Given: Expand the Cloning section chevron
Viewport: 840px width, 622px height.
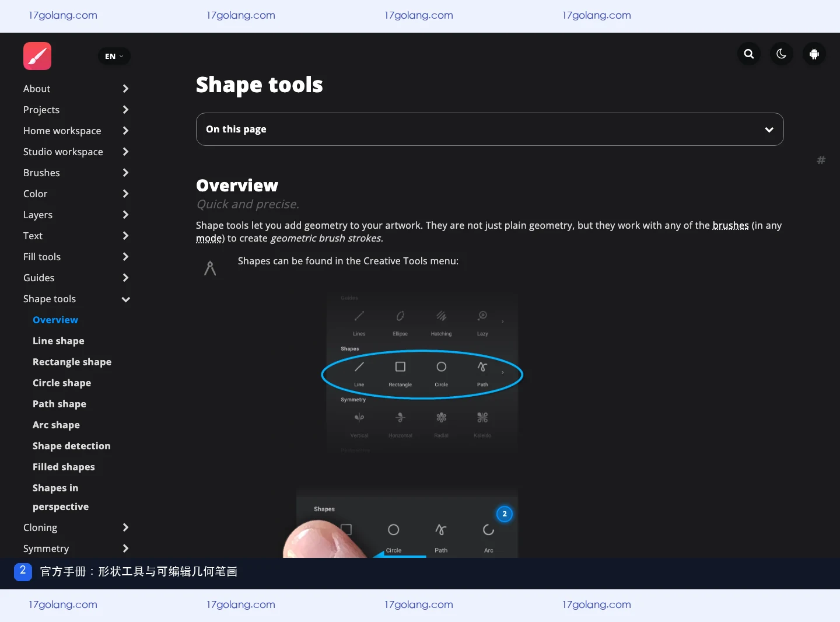Looking at the screenshot, I should tap(125, 527).
